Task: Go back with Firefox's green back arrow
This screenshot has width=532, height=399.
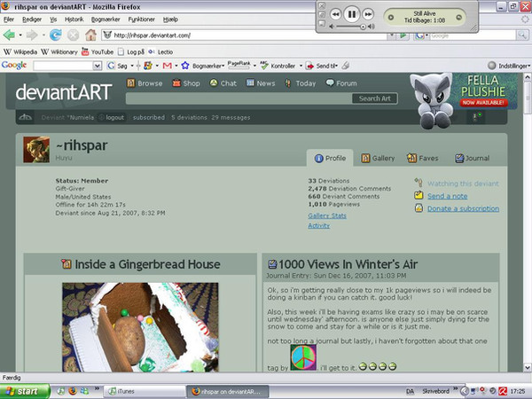Action: tap(9, 35)
